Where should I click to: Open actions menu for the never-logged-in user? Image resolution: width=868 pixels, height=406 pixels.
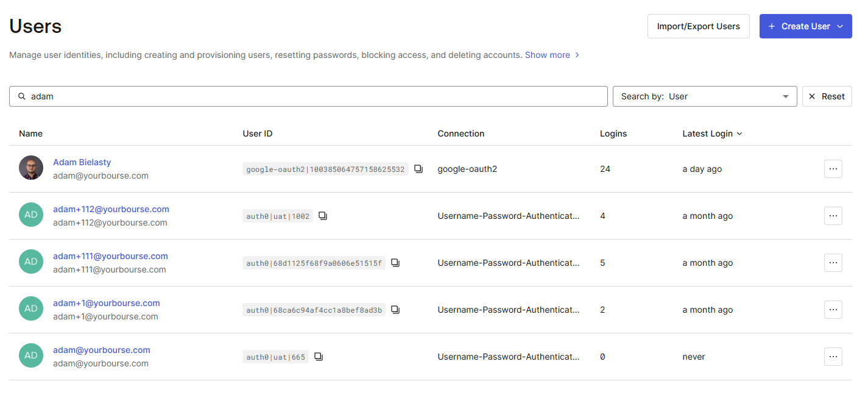point(833,357)
